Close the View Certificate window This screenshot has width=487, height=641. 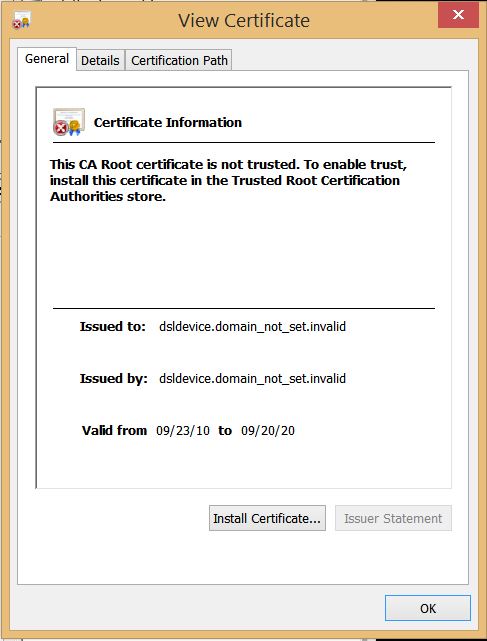(458, 15)
